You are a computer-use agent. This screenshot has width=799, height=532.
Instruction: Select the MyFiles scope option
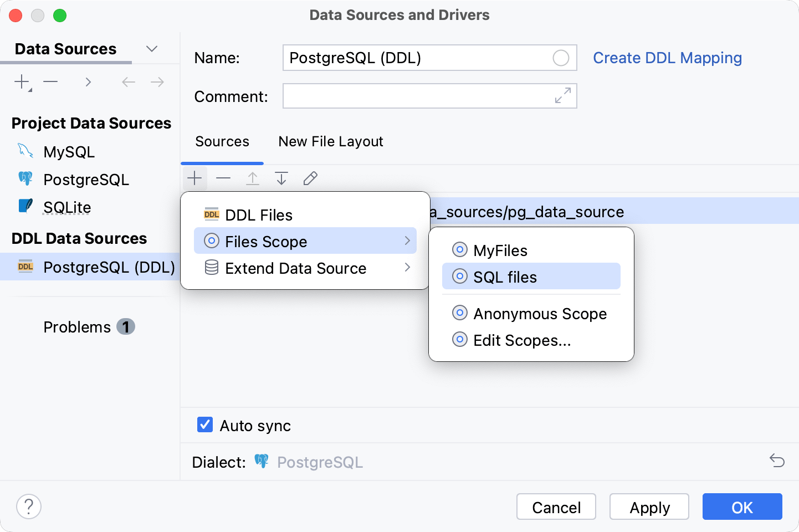pyautogui.click(x=499, y=250)
